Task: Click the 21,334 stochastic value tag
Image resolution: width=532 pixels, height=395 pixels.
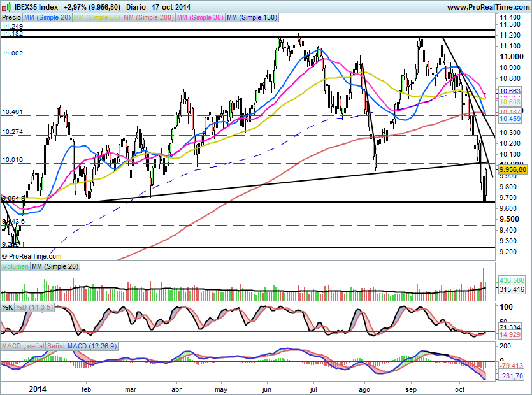Action: point(510,327)
